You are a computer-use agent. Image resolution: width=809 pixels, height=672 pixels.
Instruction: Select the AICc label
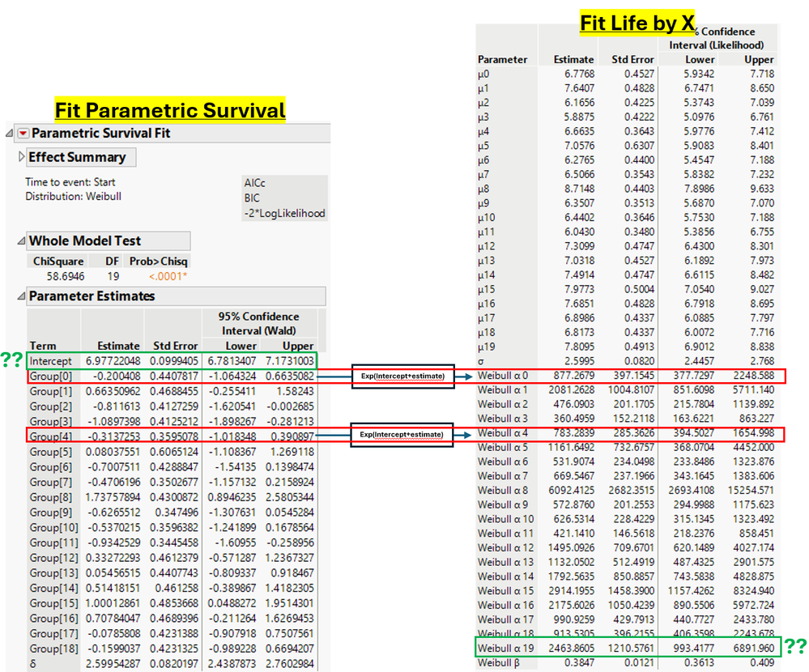[x=255, y=183]
